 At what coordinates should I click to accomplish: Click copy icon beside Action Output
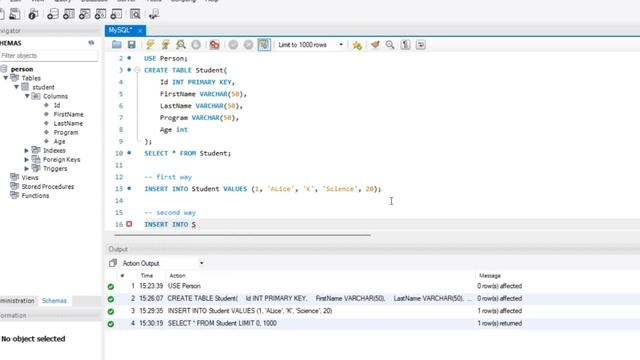(113, 263)
